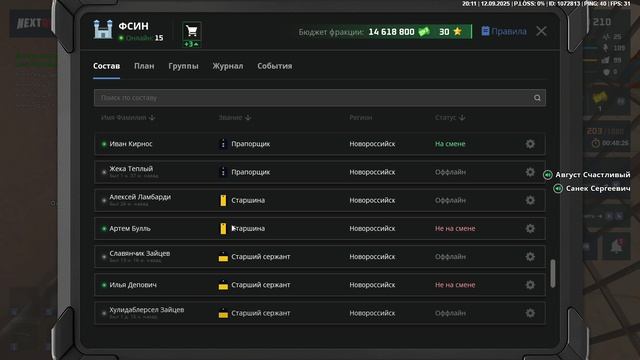The height and width of the screenshot is (360, 640).
Task: Open the Группы tab
Action: (x=183, y=66)
